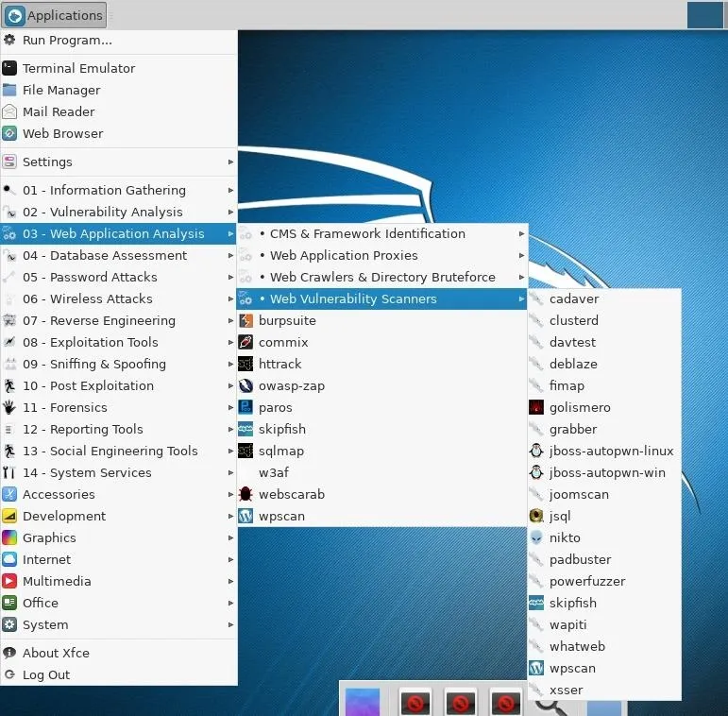
Task: Open the Accessories category
Action: 119,494
